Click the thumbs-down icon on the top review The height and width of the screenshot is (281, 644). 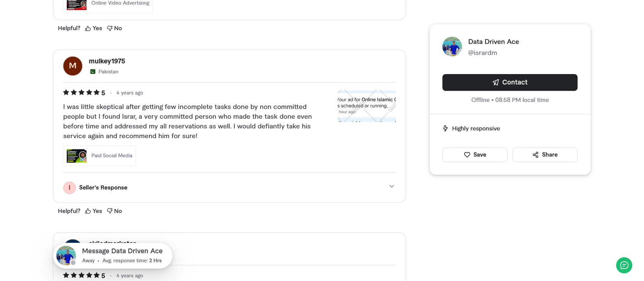tap(109, 28)
